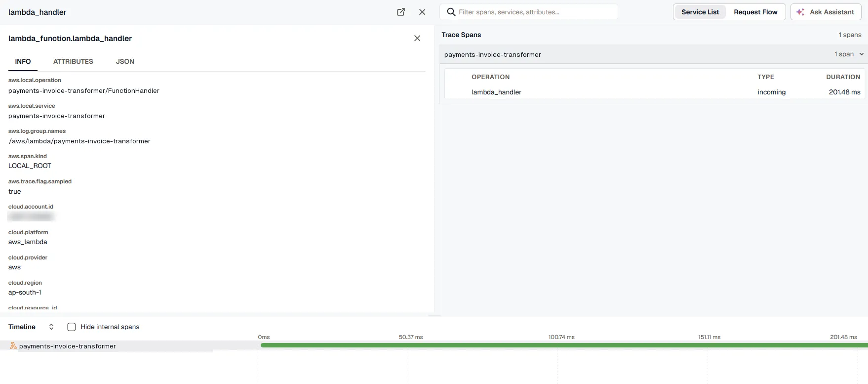Focus the Filter spans search field
The width and height of the screenshot is (868, 384).
[529, 12]
